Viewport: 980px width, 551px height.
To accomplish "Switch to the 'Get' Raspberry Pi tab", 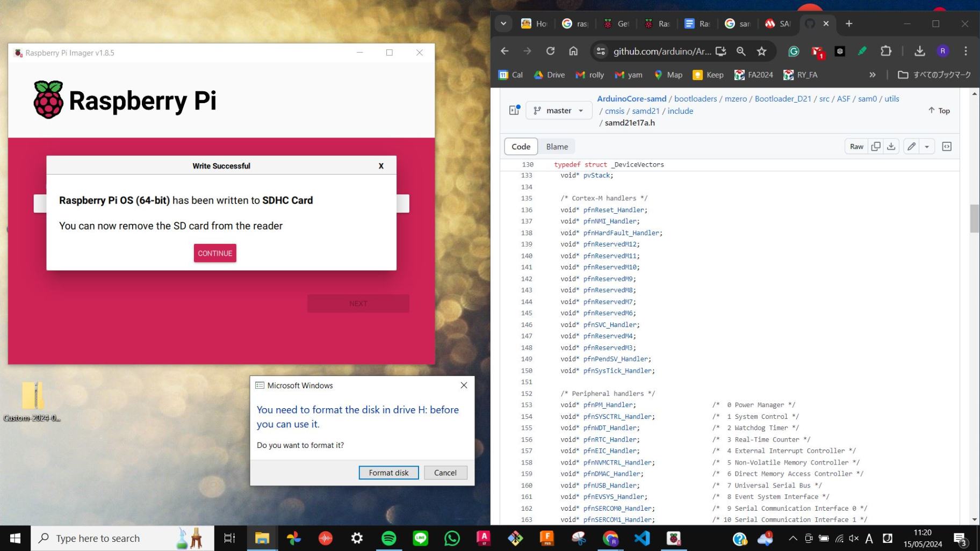I will coord(616,24).
